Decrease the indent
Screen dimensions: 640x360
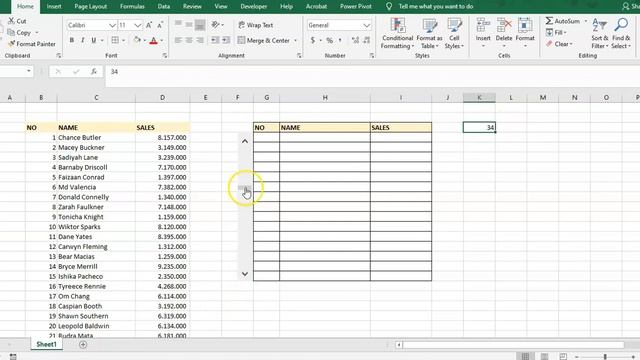tap(215, 40)
